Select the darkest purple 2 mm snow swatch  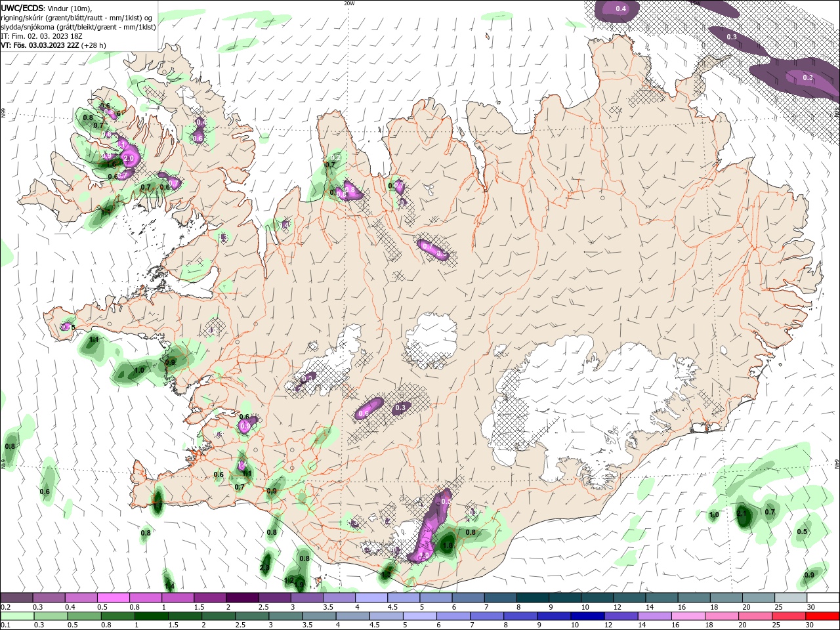[242, 598]
